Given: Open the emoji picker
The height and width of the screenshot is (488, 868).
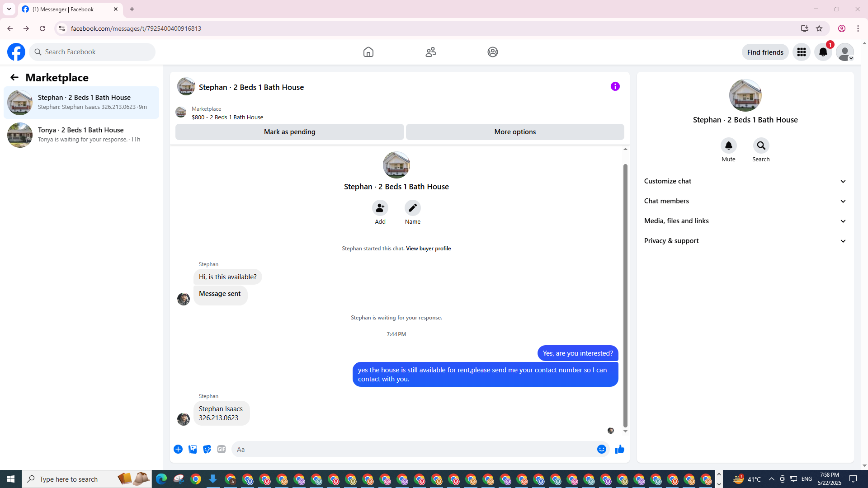Looking at the screenshot, I should pos(602,449).
